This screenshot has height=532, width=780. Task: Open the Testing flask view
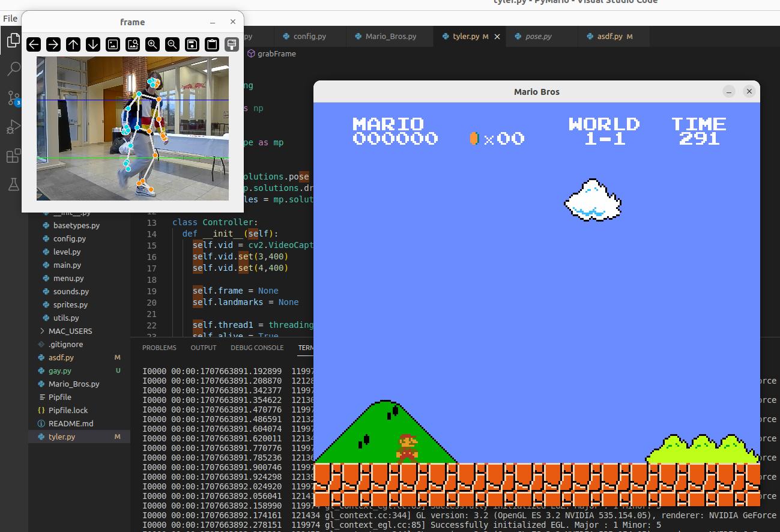click(13, 184)
